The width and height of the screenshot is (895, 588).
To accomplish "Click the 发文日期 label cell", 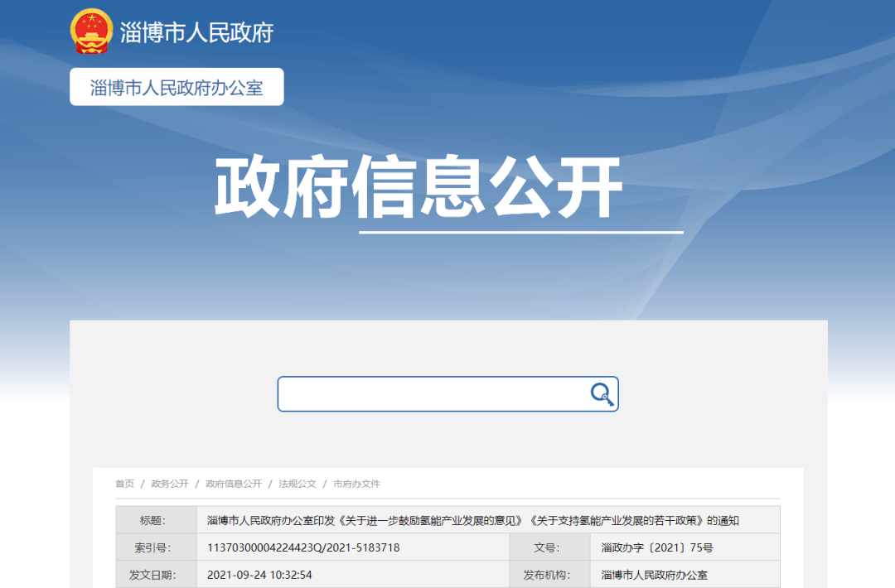I will (155, 575).
